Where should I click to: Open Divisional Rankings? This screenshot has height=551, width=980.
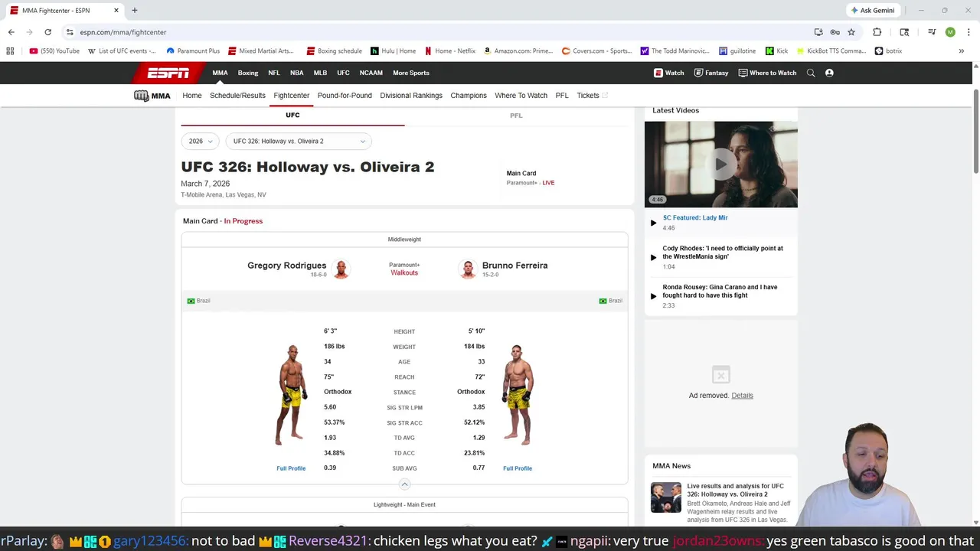[x=411, y=96]
